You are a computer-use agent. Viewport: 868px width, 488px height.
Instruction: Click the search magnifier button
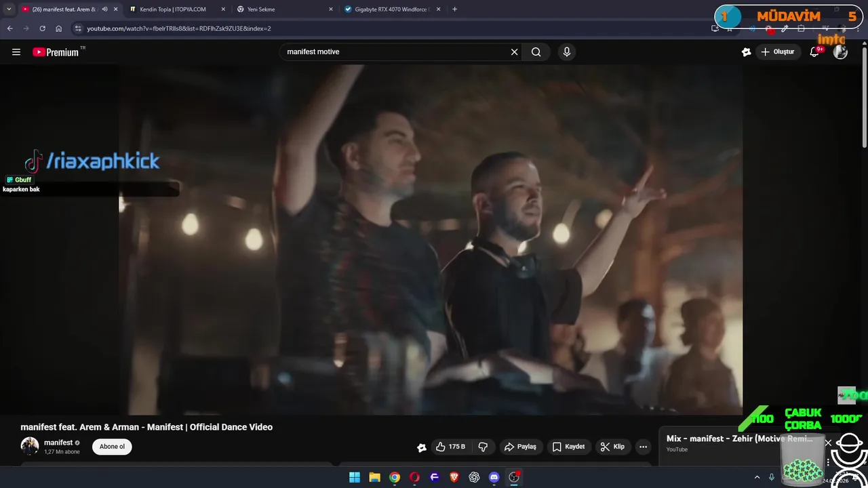click(536, 52)
